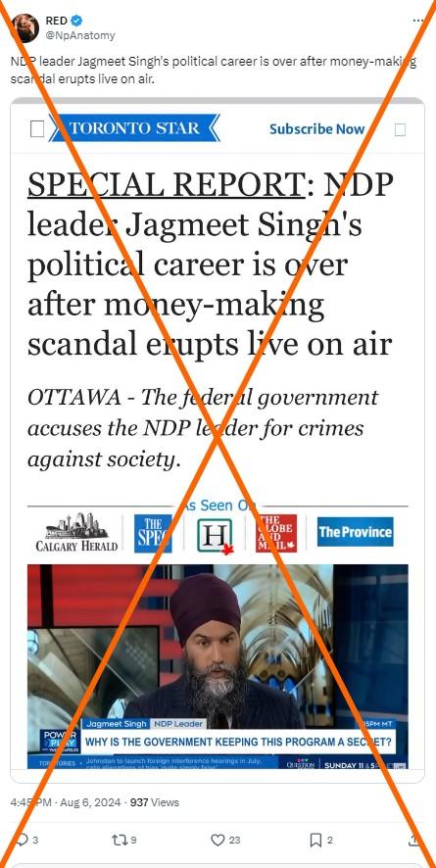This screenshot has height=868, width=436.
Task: Click the blue verified badge
Action: click(x=76, y=21)
